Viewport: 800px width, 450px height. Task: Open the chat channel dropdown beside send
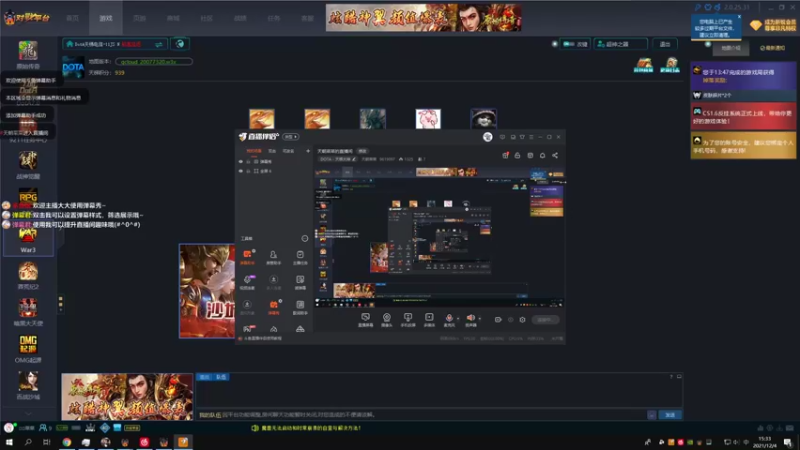tap(652, 415)
